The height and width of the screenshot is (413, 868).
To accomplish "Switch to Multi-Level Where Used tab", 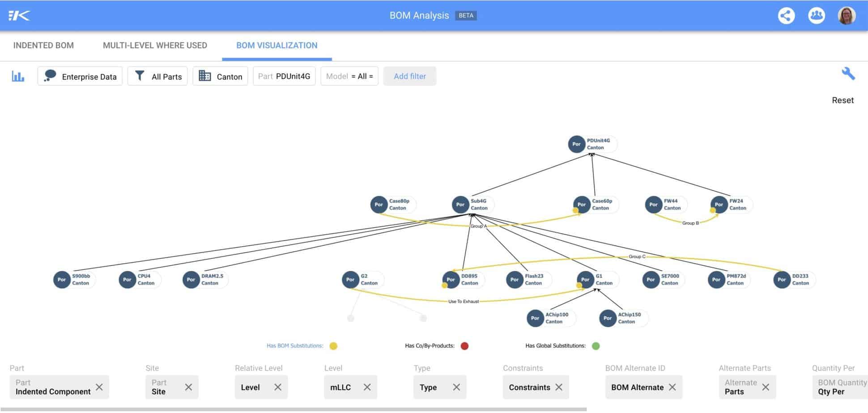I will (155, 45).
